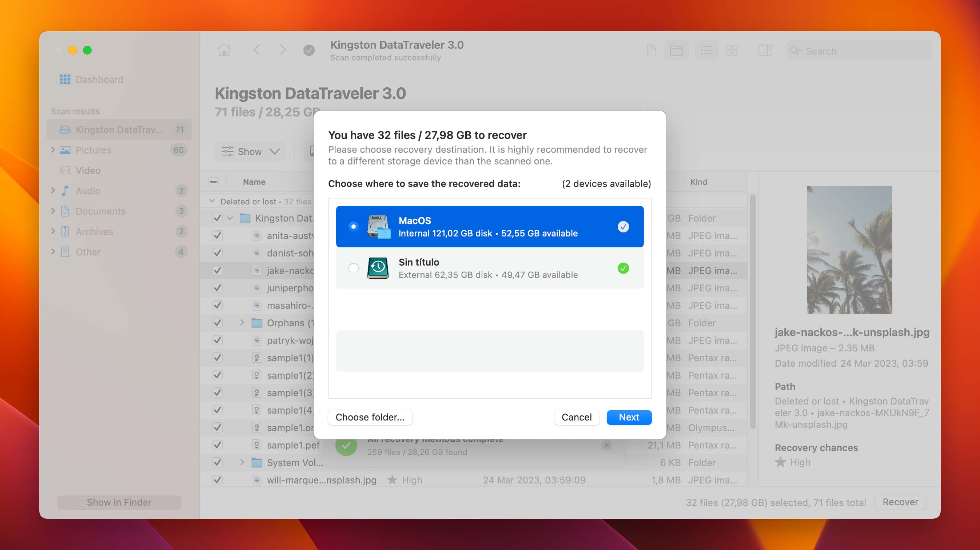Image resolution: width=980 pixels, height=550 pixels.
Task: Uncheck the jake-nacko file checkbox
Action: click(217, 270)
